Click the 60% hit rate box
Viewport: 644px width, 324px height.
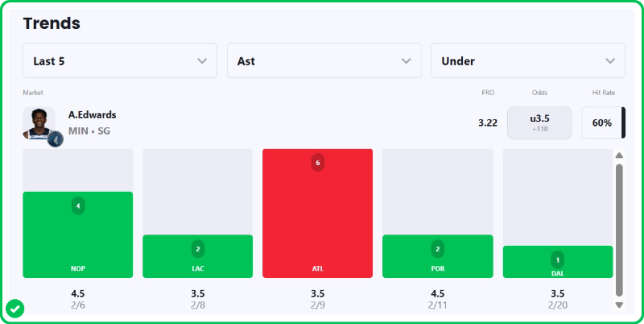point(602,123)
